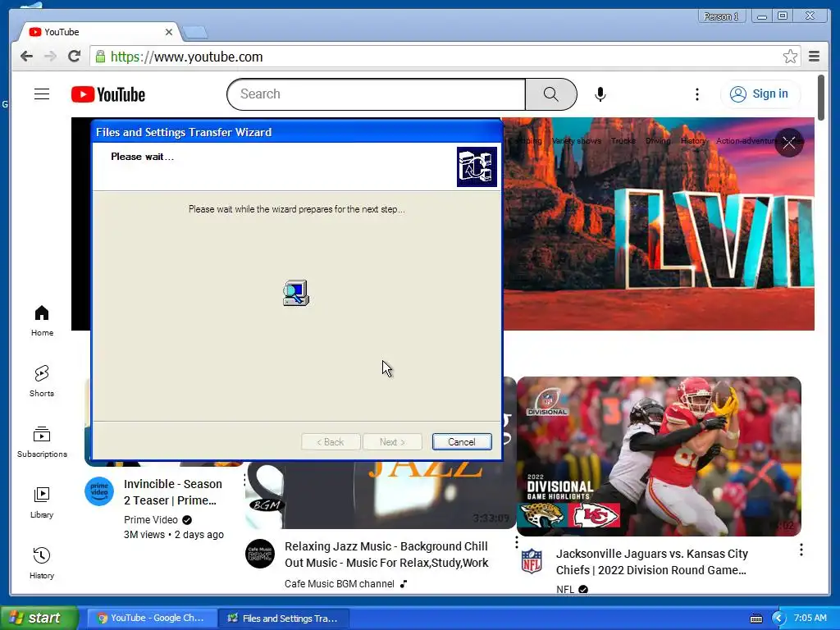The width and height of the screenshot is (840, 630).
Task: Click the YouTube logo
Action: pyautogui.click(x=108, y=94)
